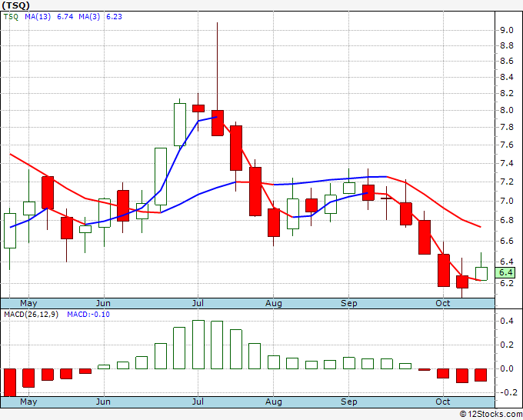Click the first red MACD bar in May
Image resolution: width=523 pixels, height=420 pixels.
click(x=10, y=382)
